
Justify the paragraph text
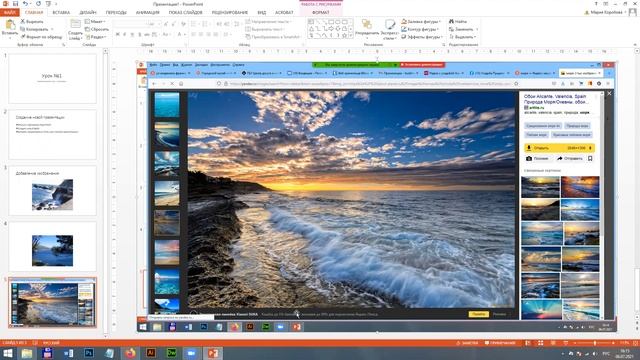point(216,35)
